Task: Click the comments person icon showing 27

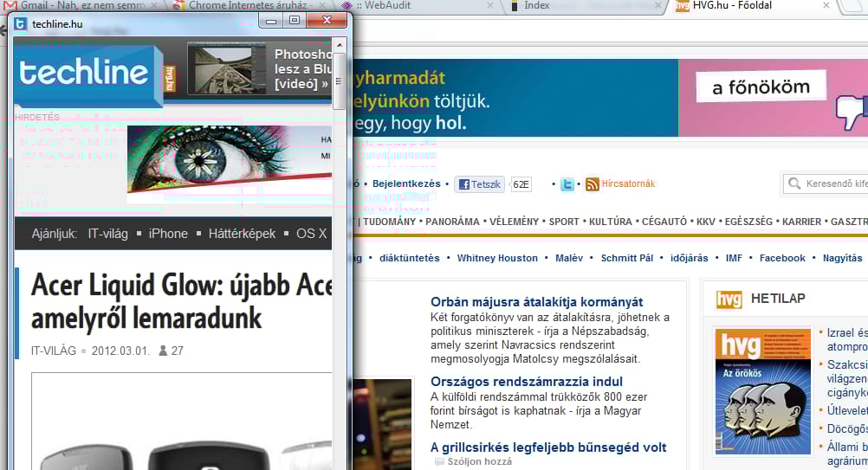Action: [163, 351]
